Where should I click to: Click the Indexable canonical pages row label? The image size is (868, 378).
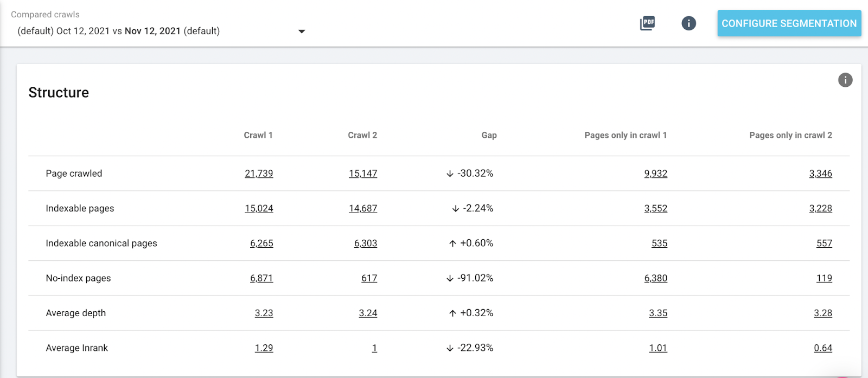tap(101, 244)
